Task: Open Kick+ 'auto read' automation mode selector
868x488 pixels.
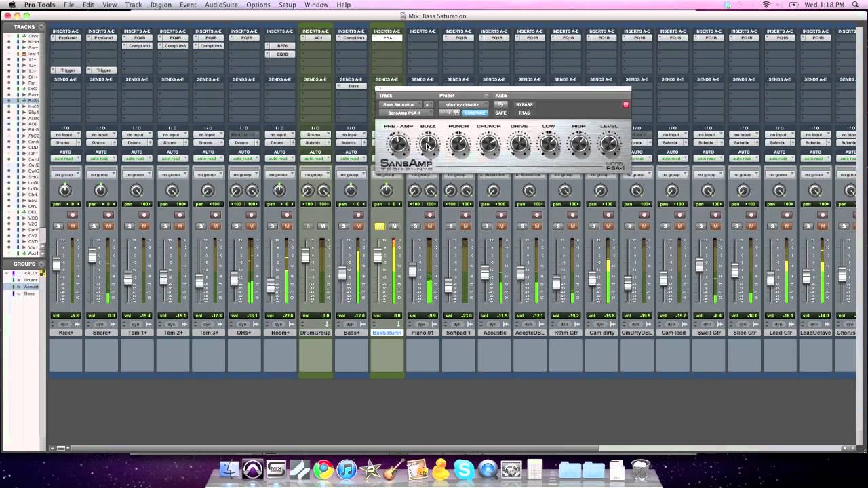Action: click(x=65, y=159)
